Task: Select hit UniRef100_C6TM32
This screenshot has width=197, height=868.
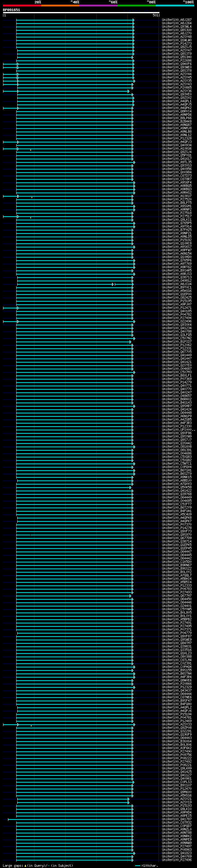Action: tap(177, 823)
